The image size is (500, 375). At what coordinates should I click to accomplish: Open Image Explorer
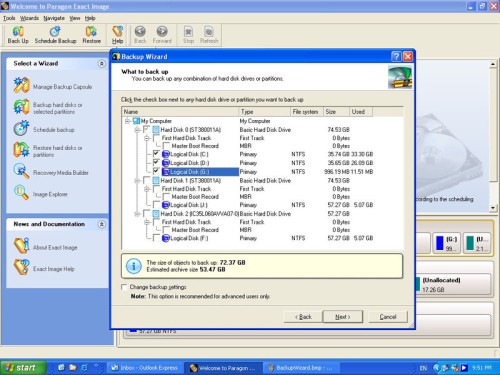21,193
